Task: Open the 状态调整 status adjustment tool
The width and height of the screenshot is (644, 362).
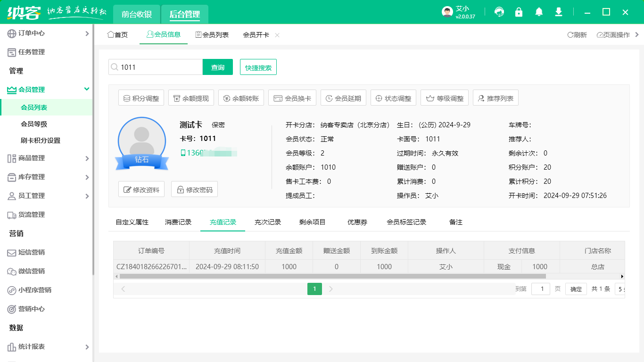Action: click(392, 98)
